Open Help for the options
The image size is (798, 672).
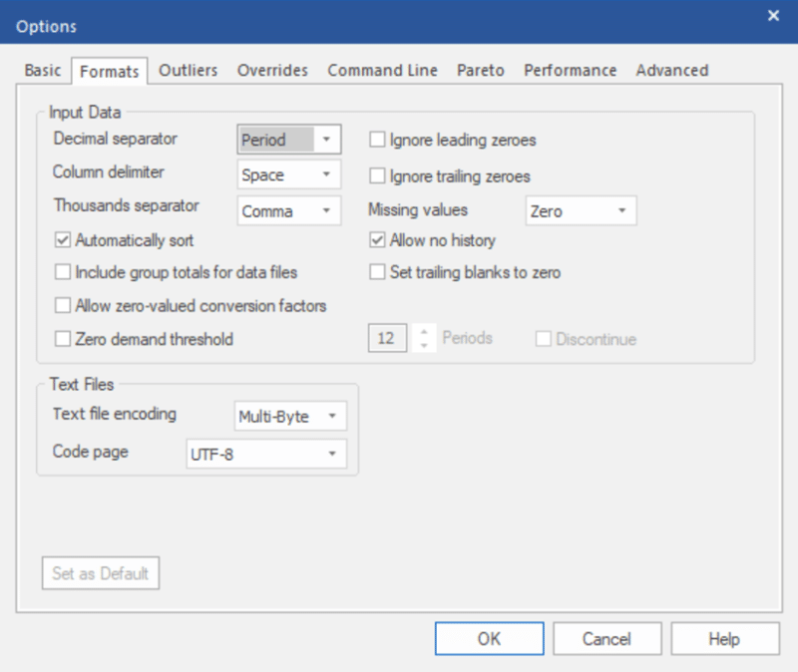pos(725,638)
